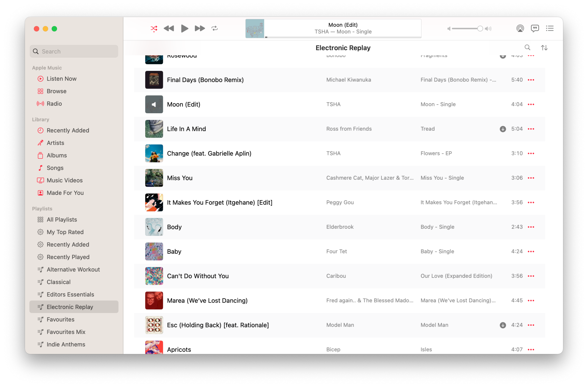
Task: Toggle shuffle playback mode
Action: (x=154, y=29)
